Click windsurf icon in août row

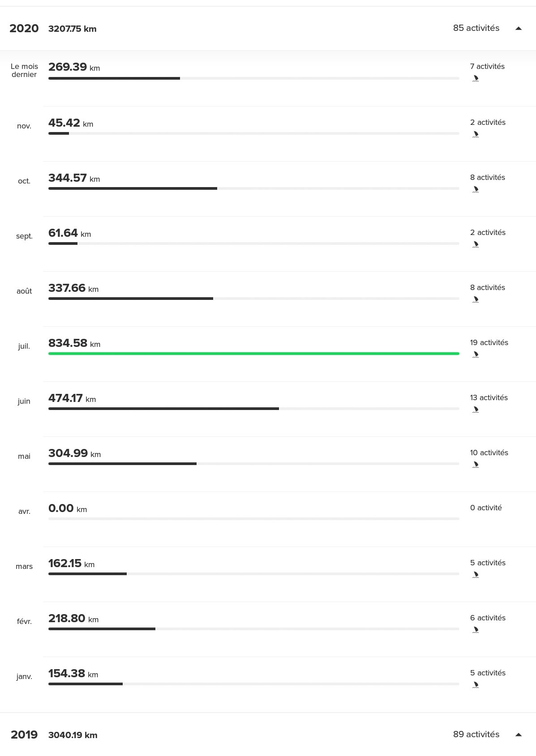[x=476, y=299]
